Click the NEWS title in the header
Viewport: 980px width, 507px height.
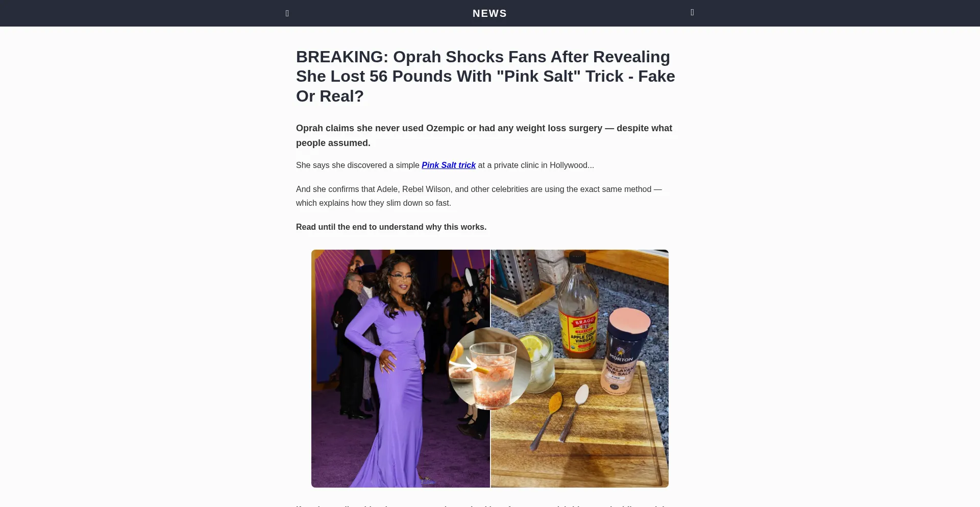(x=489, y=13)
